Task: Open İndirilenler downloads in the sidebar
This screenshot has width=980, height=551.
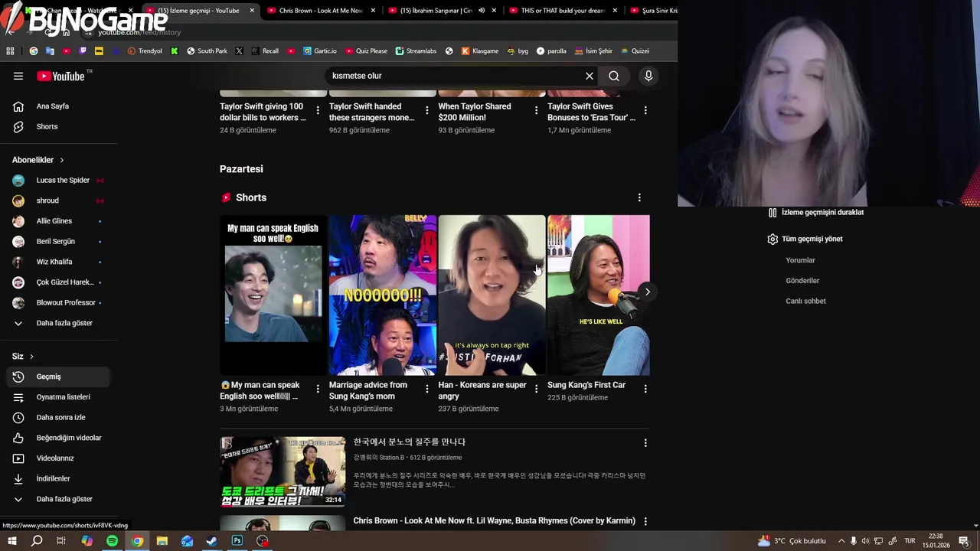Action: tap(58, 478)
